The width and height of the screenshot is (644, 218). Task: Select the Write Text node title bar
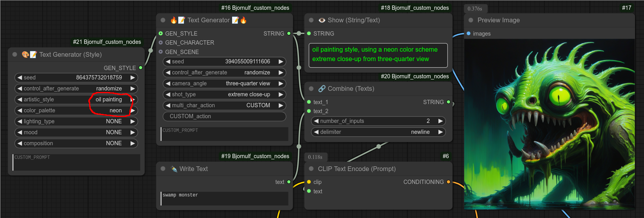[193, 169]
